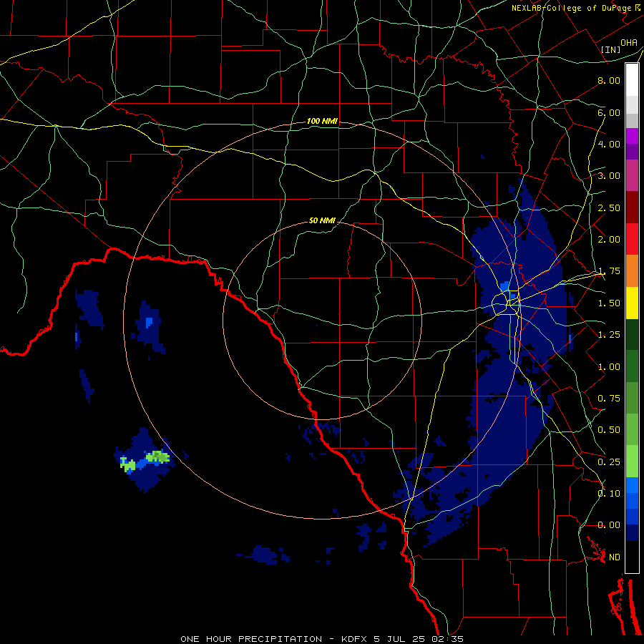
Task: Select the bright red legend swatch near 2.00
Action: pyautogui.click(x=632, y=239)
